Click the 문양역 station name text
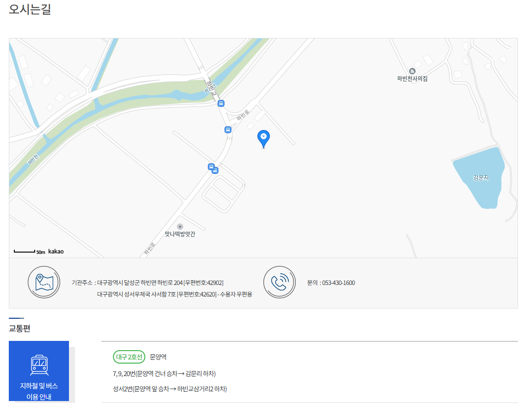 point(158,357)
